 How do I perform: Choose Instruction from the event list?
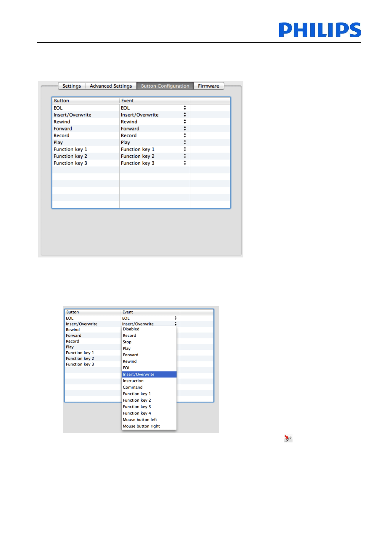(x=149, y=381)
